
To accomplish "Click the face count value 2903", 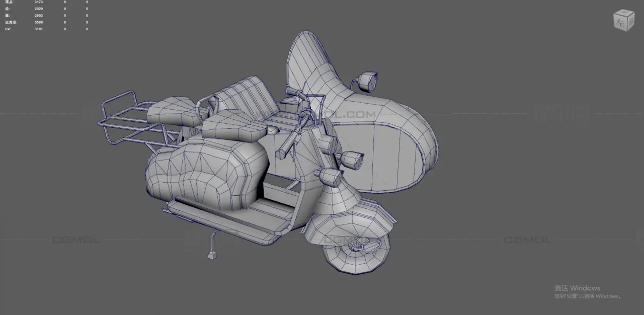I will [x=38, y=16].
